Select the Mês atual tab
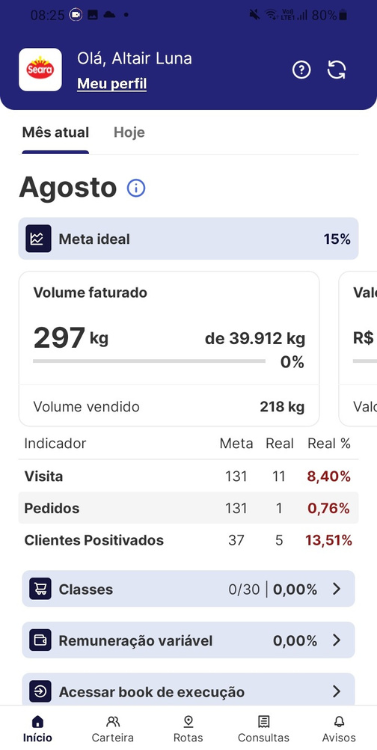 [x=55, y=132]
